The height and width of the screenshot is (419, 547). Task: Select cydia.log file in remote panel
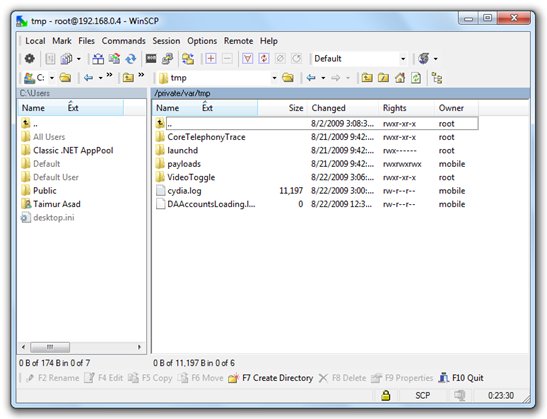184,191
